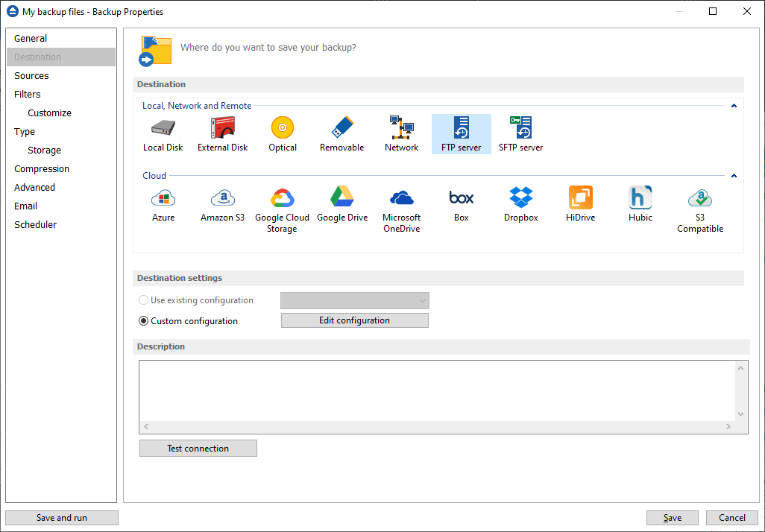Select Removable USB drive destination
Screen dimensions: 765x532
[342, 134]
